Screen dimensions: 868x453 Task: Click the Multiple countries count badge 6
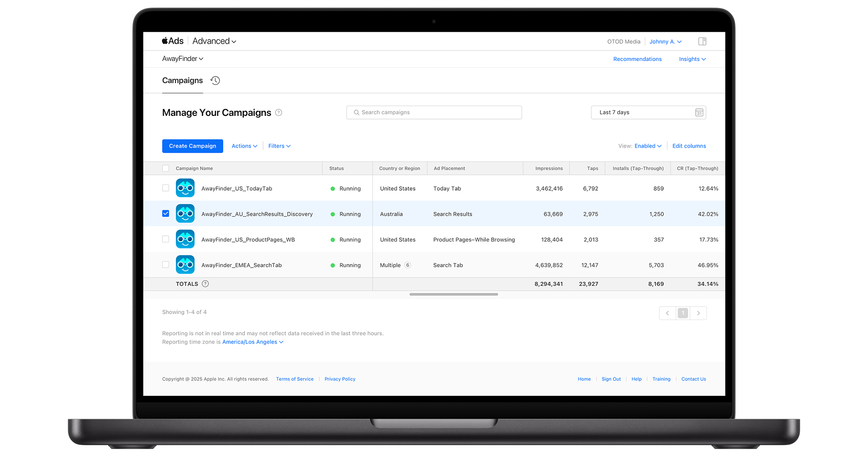pyautogui.click(x=407, y=265)
